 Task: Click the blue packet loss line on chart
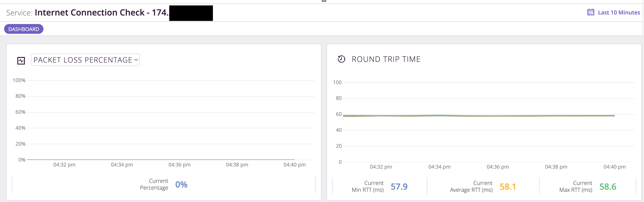160,159
